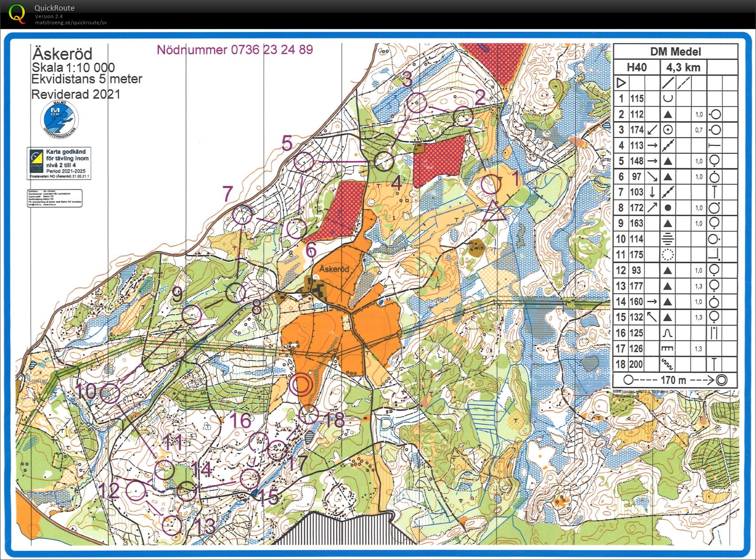Click control row 18 code 200
This screenshot has height=560, width=756.
tap(675, 364)
